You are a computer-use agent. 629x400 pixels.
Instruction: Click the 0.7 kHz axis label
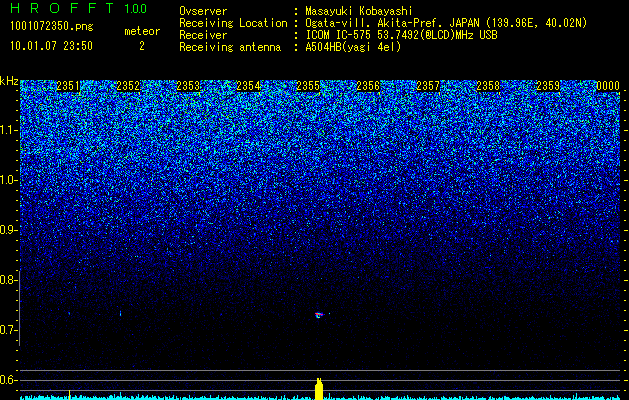(x=8, y=330)
